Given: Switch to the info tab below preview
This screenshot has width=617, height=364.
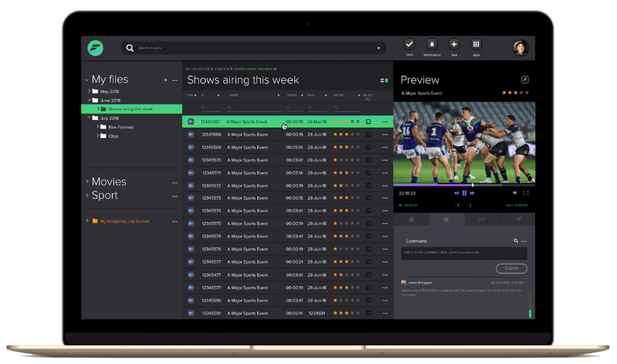Looking at the screenshot, I should 411,220.
